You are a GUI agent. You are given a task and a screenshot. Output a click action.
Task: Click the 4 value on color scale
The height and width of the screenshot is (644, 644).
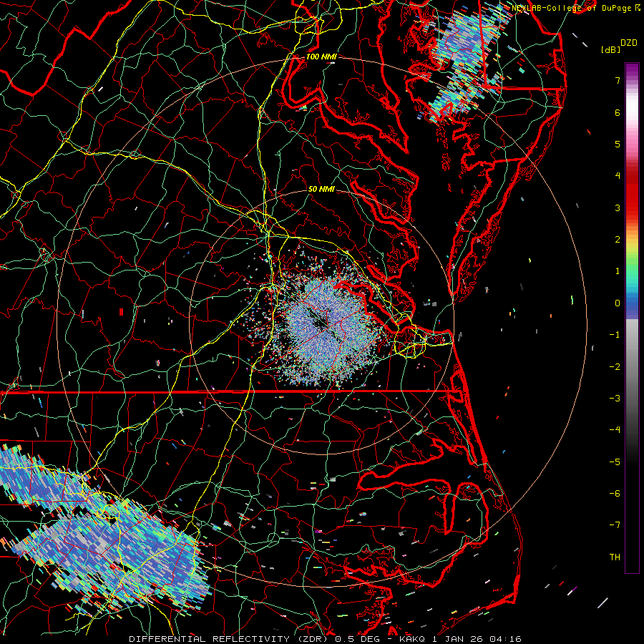pos(618,176)
